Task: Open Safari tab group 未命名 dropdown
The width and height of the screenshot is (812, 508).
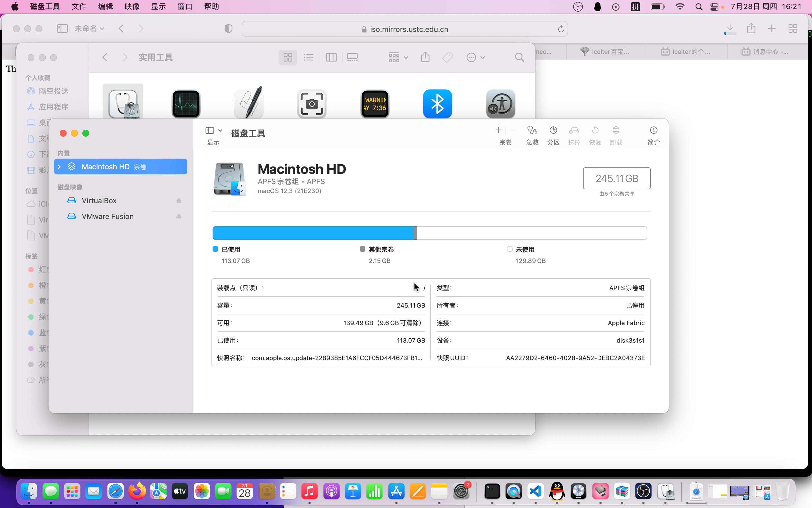Action: (x=89, y=29)
